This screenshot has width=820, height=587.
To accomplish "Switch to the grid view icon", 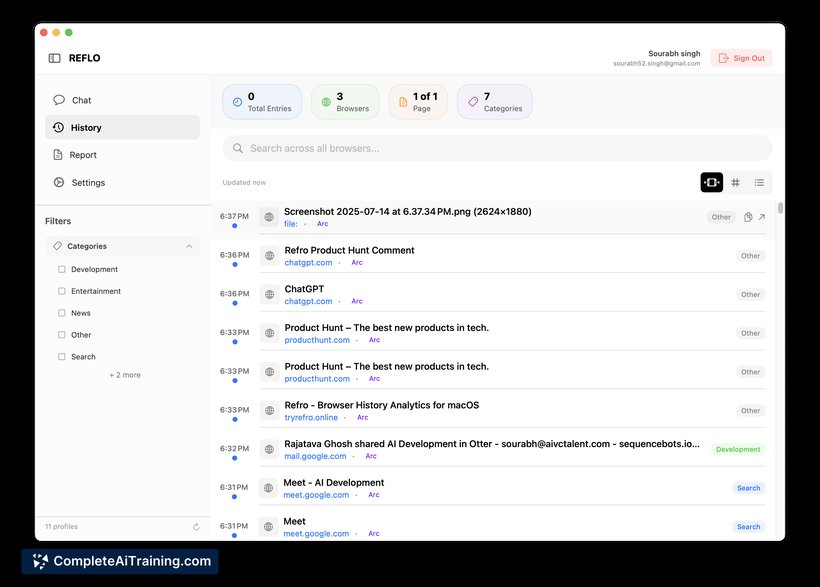I will pyautogui.click(x=735, y=182).
